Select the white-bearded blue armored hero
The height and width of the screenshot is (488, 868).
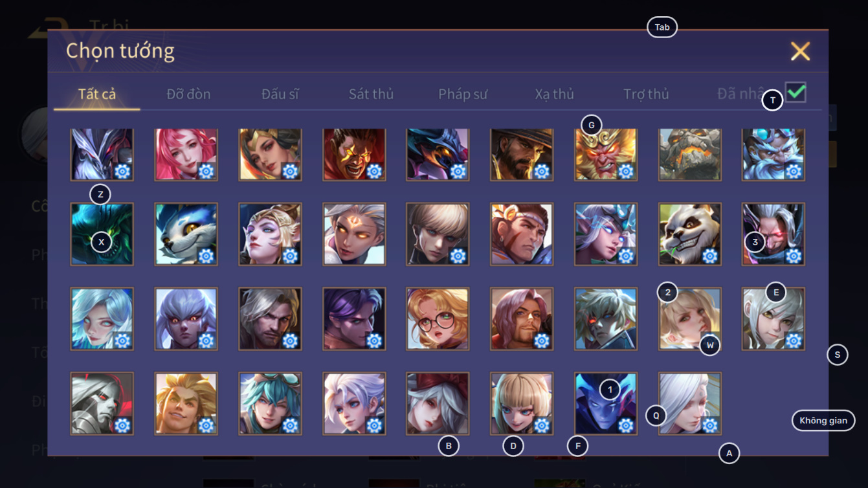click(773, 153)
